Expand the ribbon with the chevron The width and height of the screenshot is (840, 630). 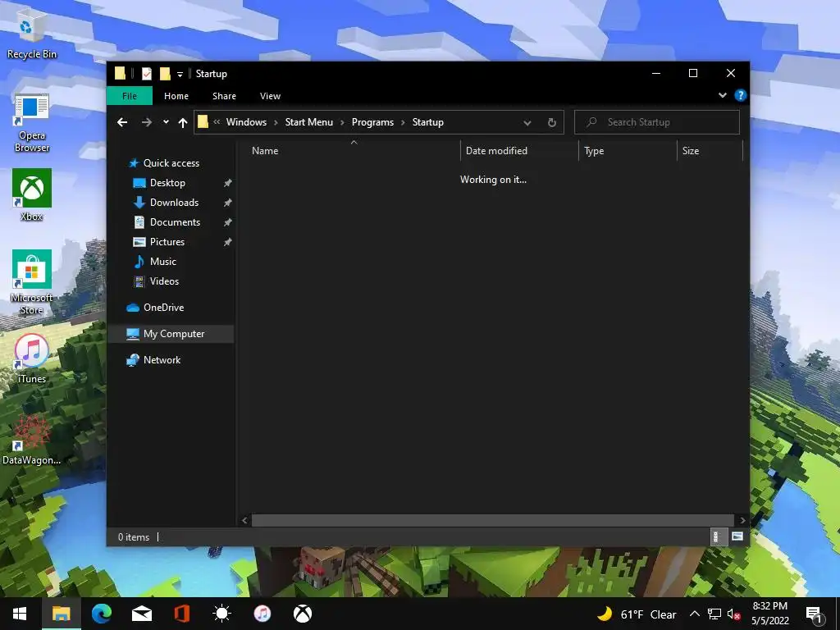(x=722, y=95)
